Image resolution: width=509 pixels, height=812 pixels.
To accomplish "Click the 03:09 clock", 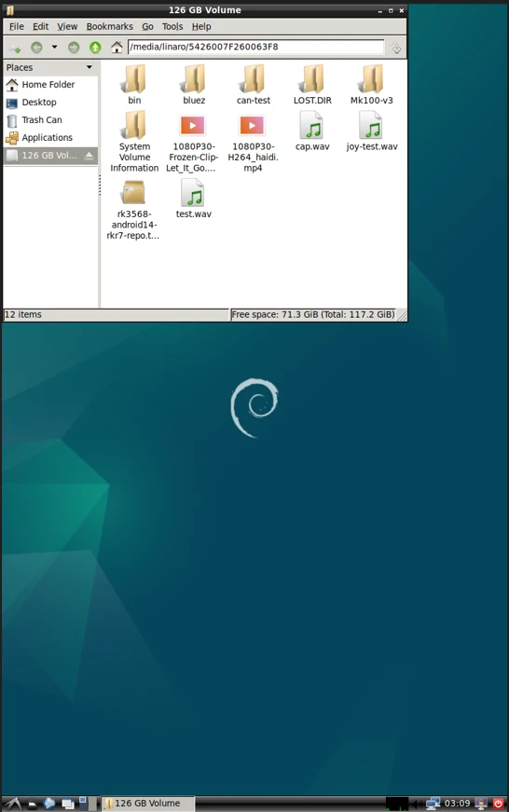I will pyautogui.click(x=457, y=804).
